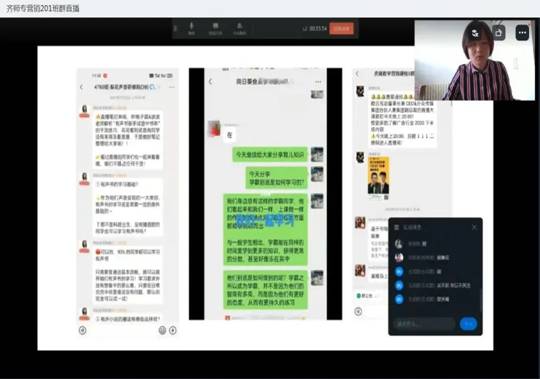This screenshot has width=540, height=379.
Task: Click the red end-live button
Action: (341, 29)
